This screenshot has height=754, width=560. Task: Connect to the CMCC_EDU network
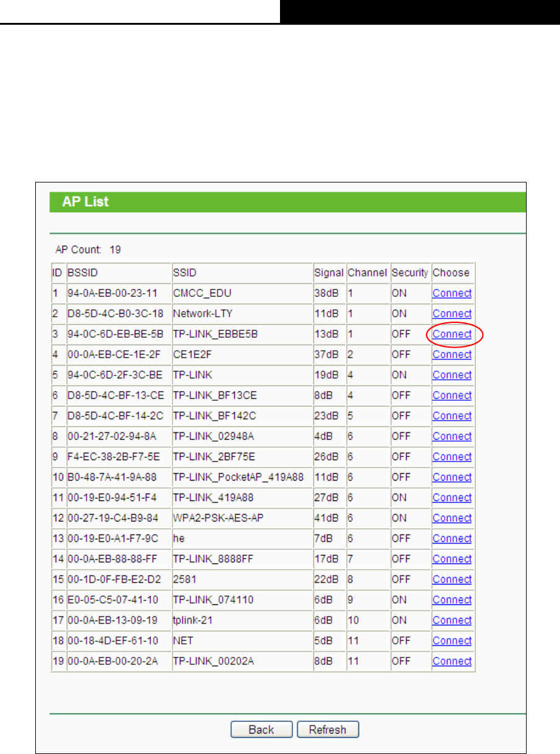452,293
